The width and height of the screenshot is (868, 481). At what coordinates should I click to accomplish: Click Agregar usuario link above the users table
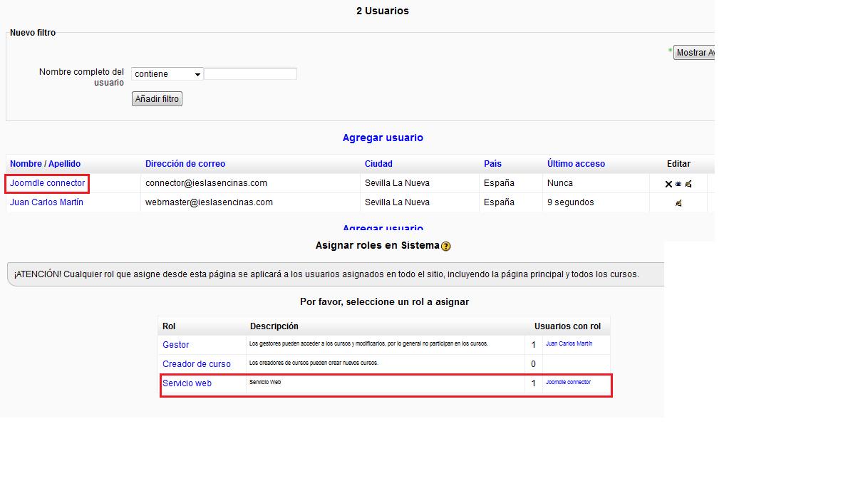pos(383,138)
